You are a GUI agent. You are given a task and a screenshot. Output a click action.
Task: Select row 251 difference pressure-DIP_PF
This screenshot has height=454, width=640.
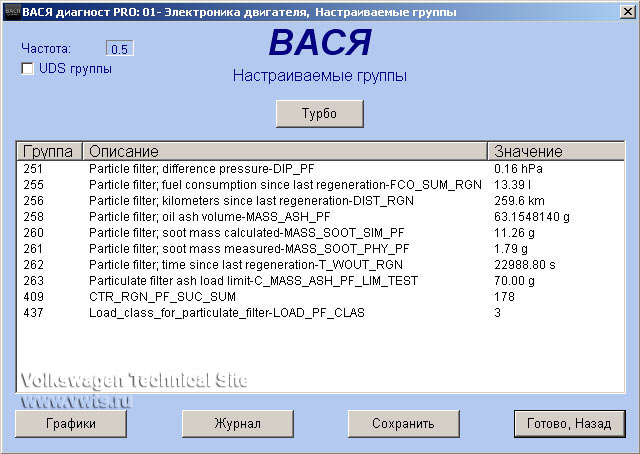320,169
